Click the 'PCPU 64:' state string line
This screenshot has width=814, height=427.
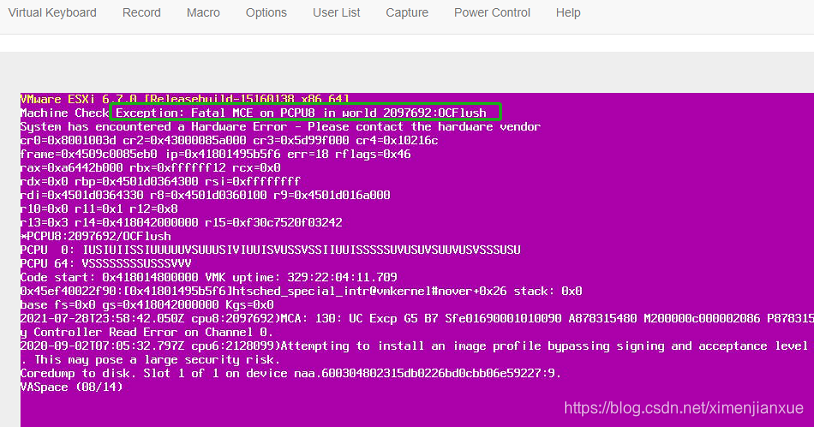pos(106,264)
